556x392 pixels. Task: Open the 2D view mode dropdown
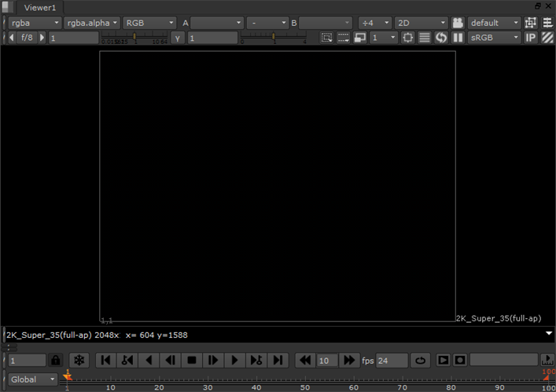tap(421, 23)
